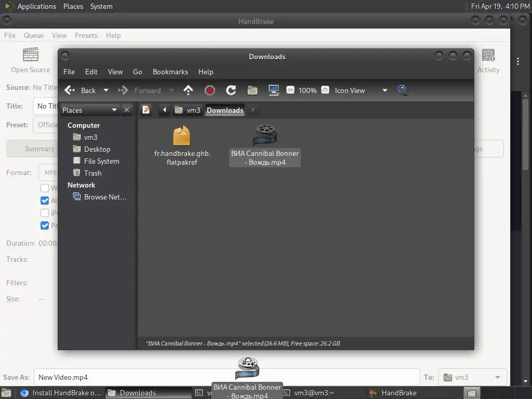The image size is (532, 399).
Task: Click HandBrake vertical scrollbar down arrow
Action: 525,381
